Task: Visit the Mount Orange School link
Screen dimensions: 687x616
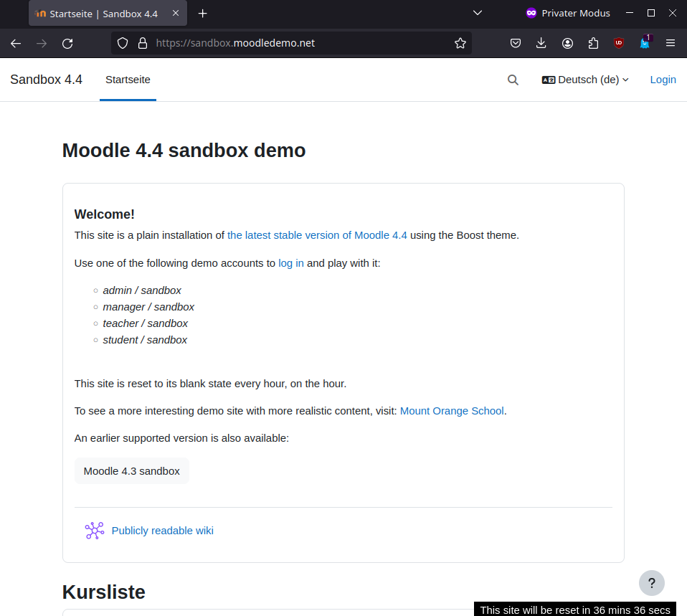Action: [452, 411]
